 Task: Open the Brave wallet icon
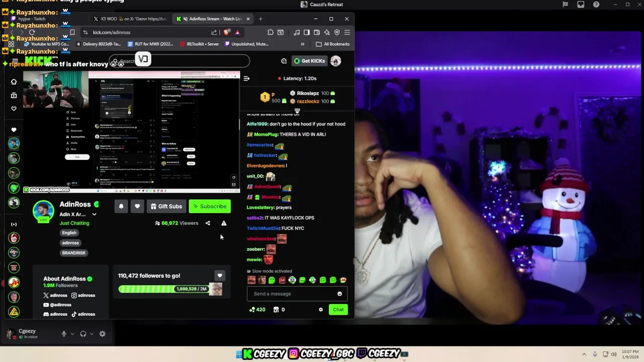click(317, 32)
